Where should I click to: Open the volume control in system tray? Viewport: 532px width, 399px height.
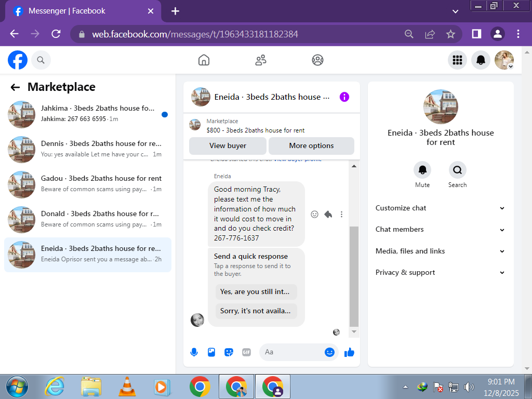click(x=469, y=387)
